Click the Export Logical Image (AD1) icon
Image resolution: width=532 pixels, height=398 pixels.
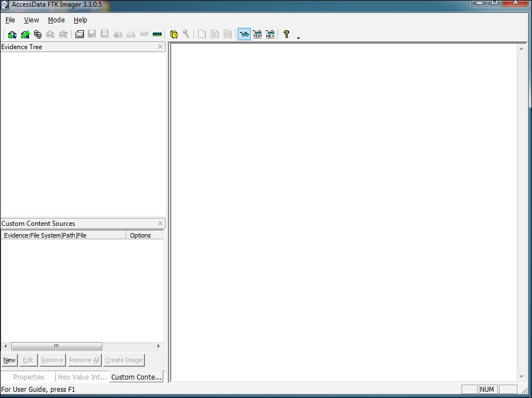[x=105, y=34]
